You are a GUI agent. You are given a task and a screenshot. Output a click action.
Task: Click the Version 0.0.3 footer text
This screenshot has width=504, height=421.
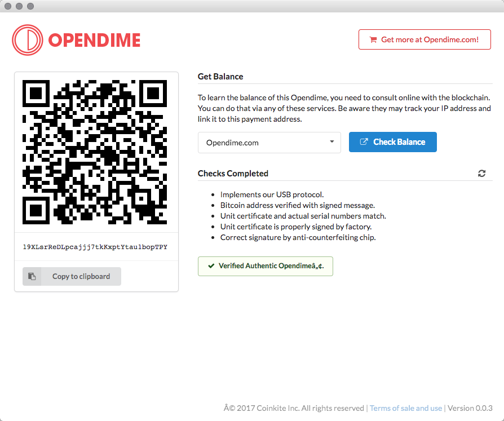click(x=470, y=408)
